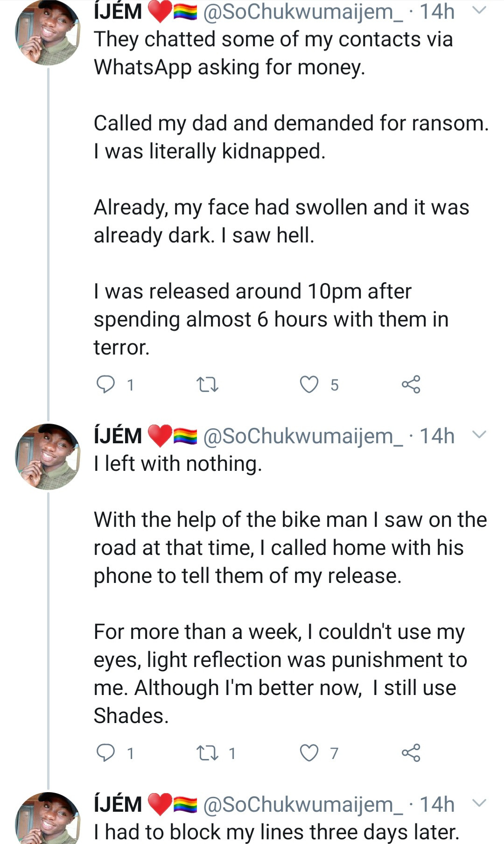The height and width of the screenshot is (844, 504).
Task: Open options chevron on the WhatsApp contacts tweet
Action: (x=479, y=10)
